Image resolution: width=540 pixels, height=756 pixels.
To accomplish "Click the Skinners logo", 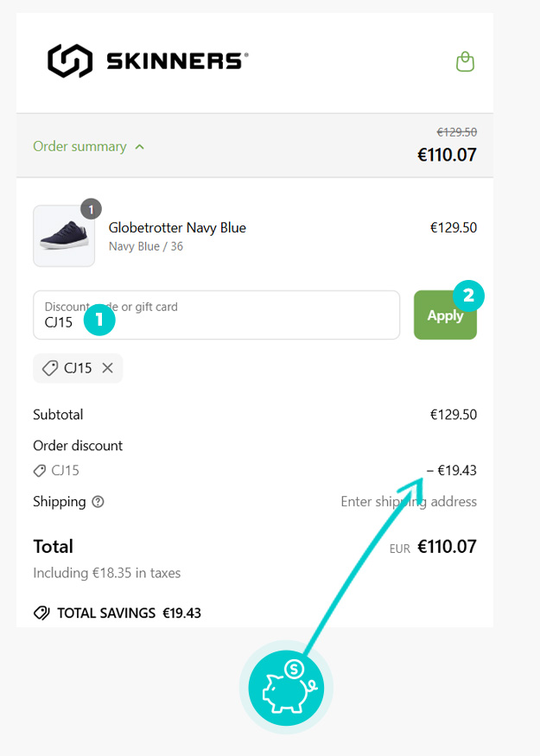I will 147,60.
